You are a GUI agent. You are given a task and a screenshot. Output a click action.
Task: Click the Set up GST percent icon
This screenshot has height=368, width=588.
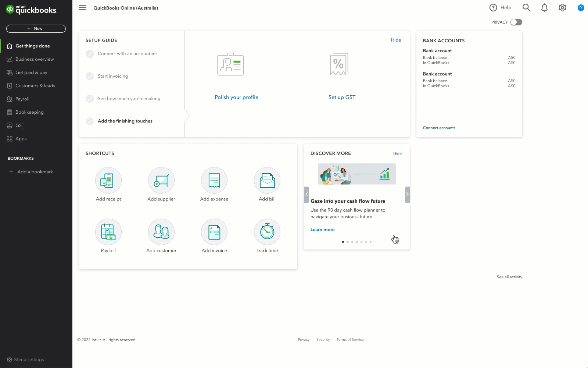click(339, 64)
